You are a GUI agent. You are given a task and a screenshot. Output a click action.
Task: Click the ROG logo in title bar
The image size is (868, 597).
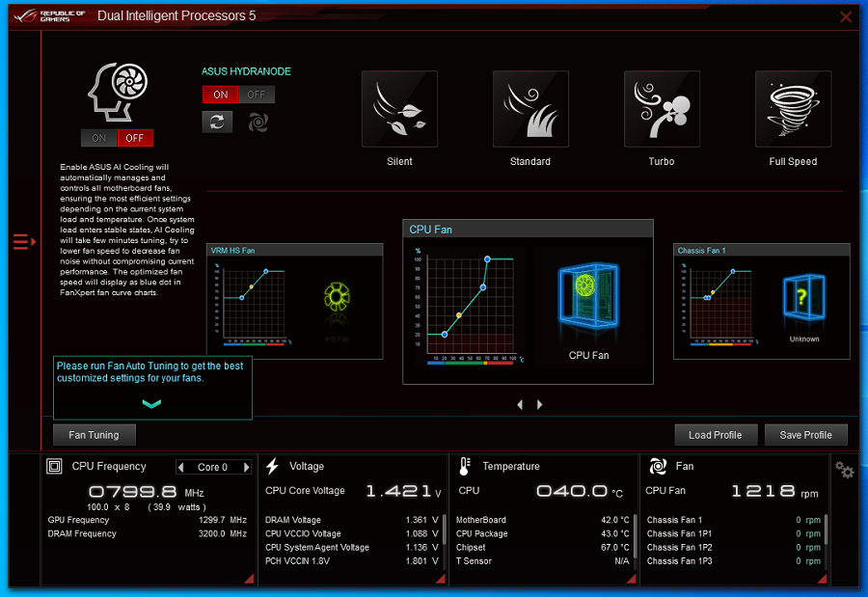tap(26, 15)
